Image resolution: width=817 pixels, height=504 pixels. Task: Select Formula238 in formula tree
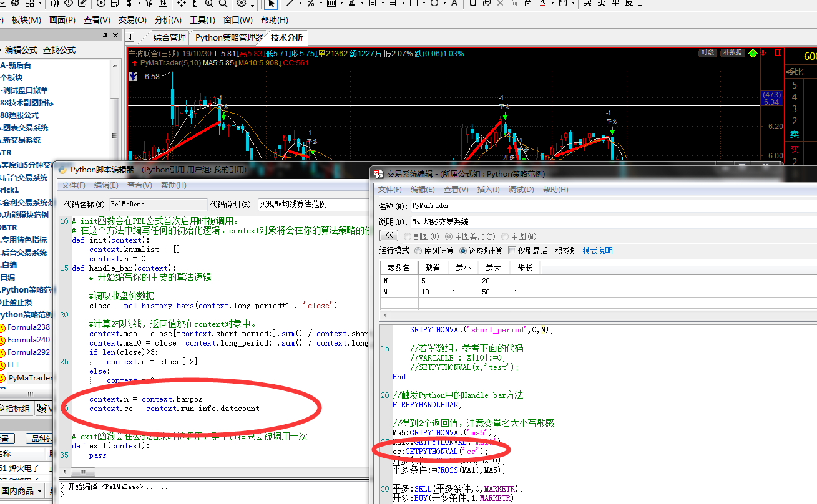[x=28, y=327]
